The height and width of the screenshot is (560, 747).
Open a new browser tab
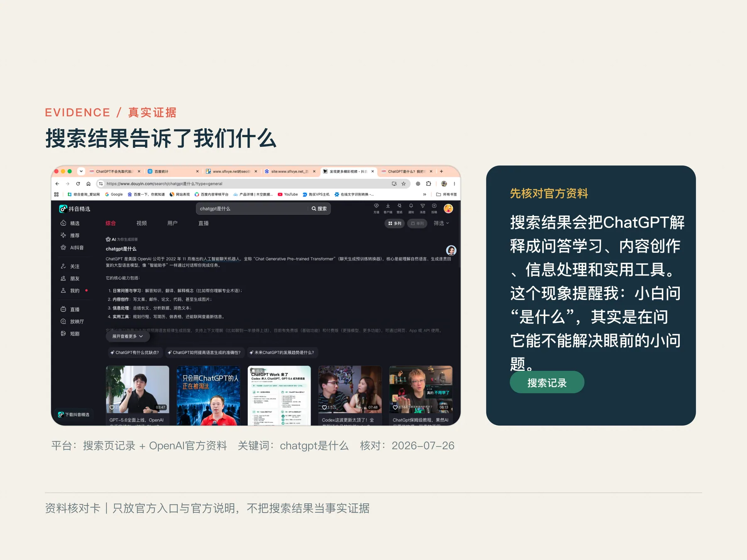tap(442, 171)
